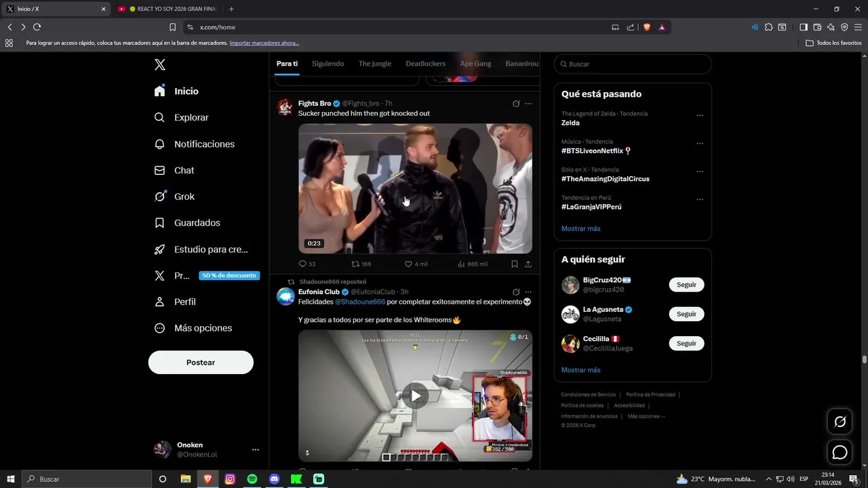Viewport: 868px width, 488px height.
Task: Share the Fights Bro post
Action: [528, 264]
